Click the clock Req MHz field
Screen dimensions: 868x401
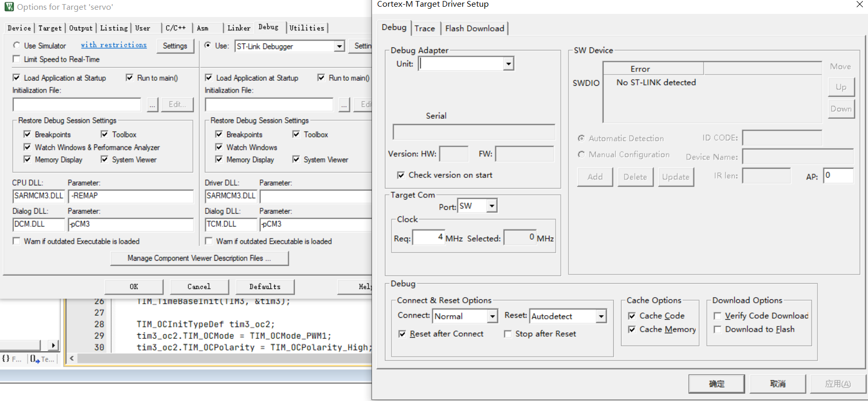click(x=429, y=238)
